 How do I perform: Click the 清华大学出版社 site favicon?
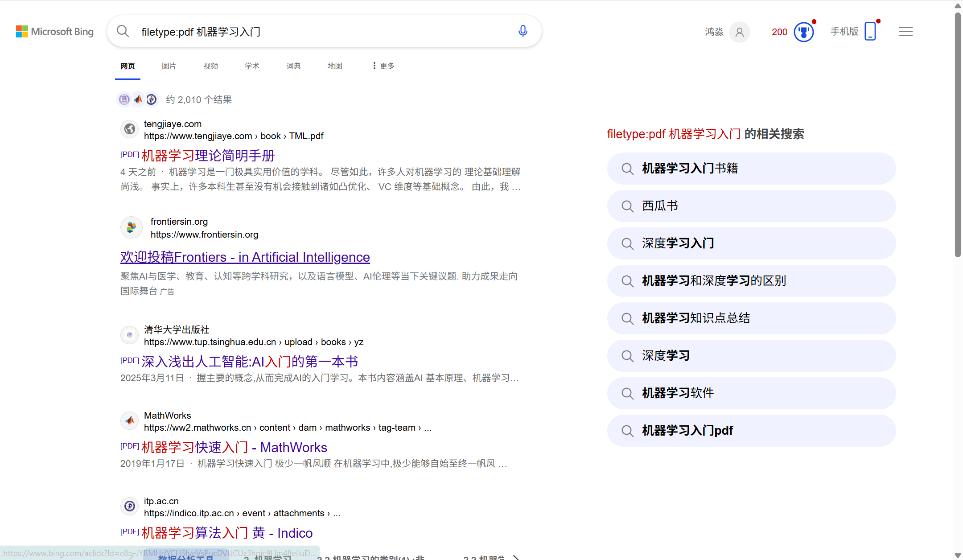129,335
